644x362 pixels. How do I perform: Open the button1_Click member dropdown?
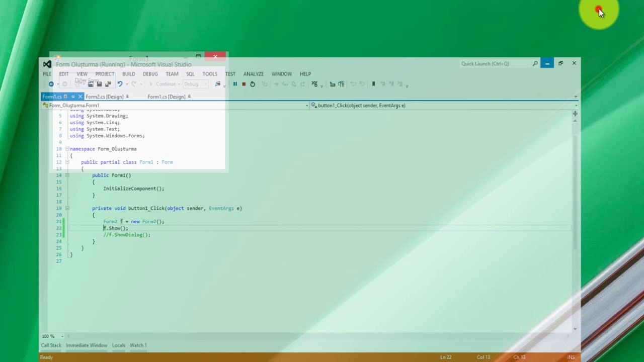444,106
